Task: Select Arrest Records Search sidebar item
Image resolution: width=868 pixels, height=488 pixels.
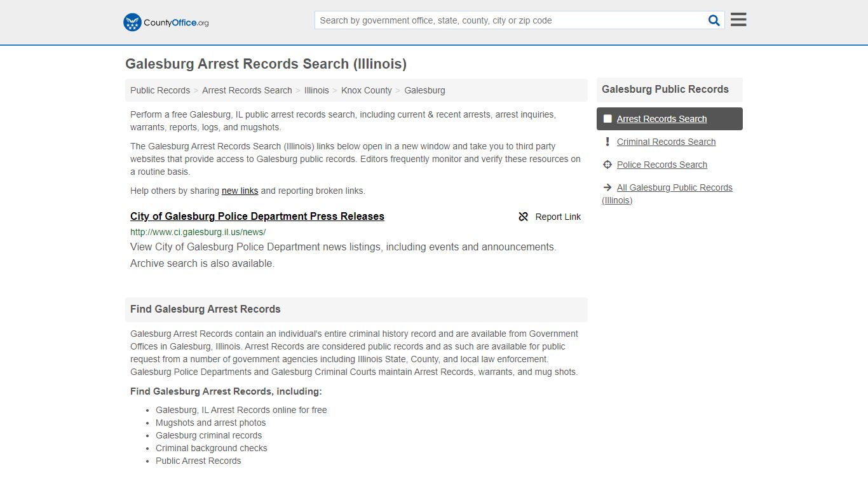Action: click(670, 119)
